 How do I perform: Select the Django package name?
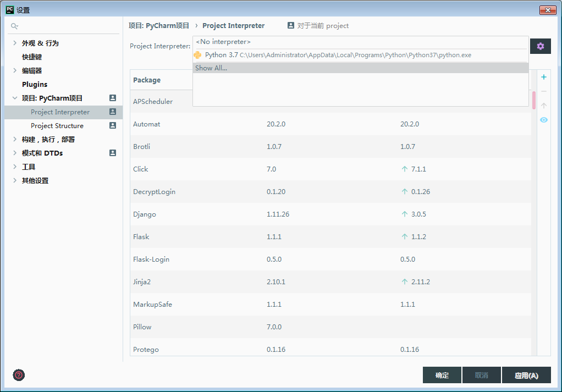145,214
